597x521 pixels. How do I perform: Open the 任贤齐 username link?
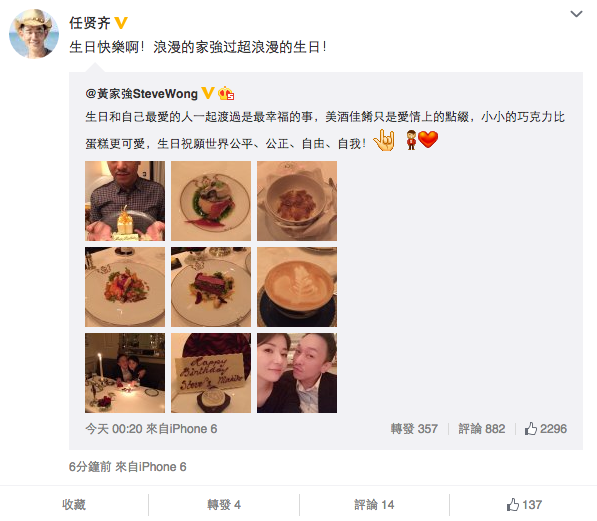click(90, 23)
